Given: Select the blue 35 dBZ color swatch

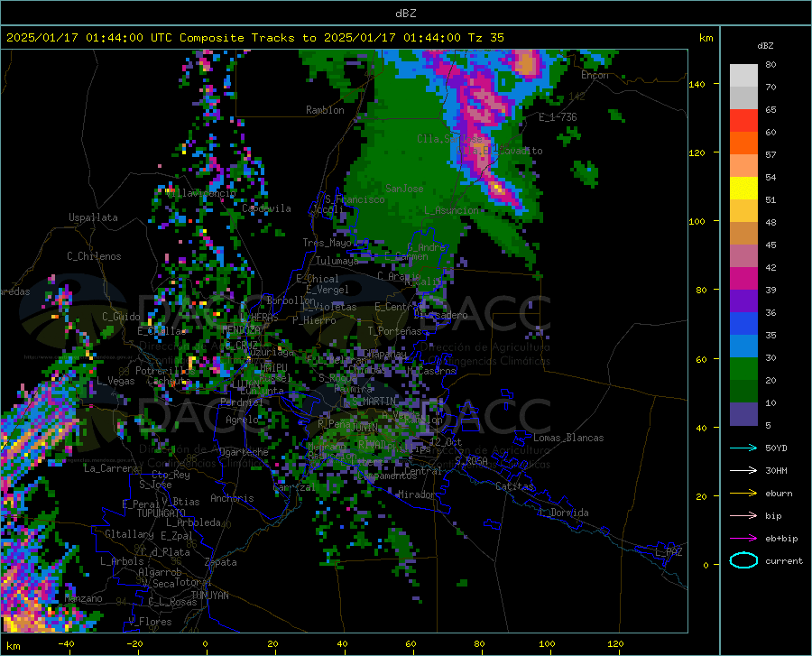Looking at the screenshot, I should point(743,324).
